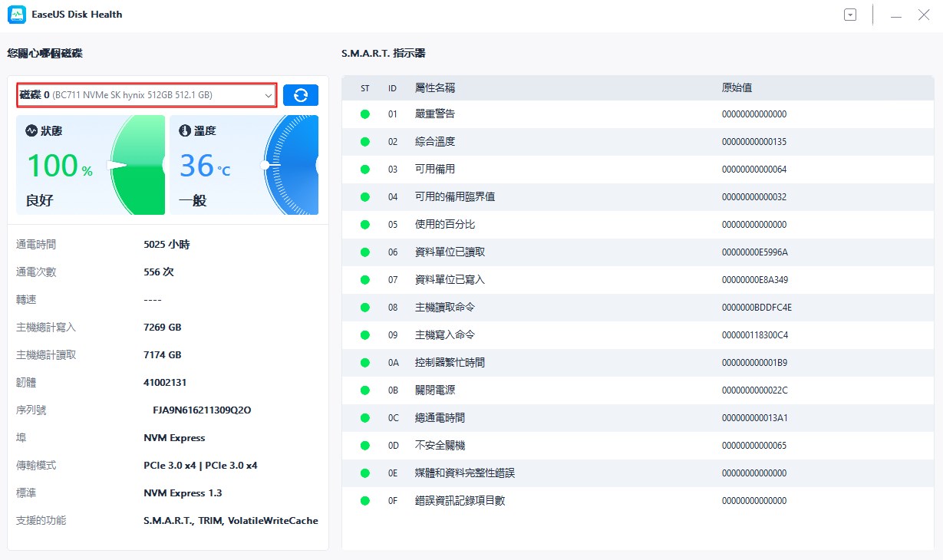Click the 溫度 thermometer icon

point(185,131)
